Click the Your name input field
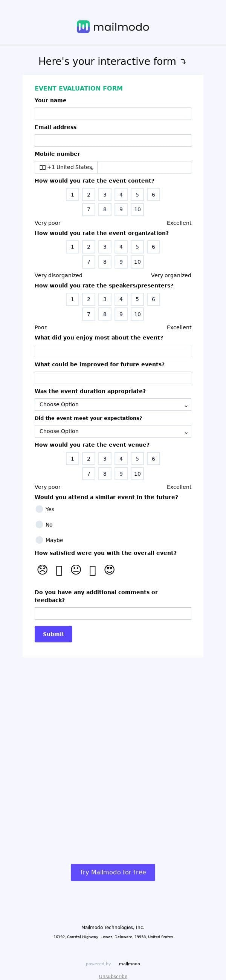This screenshot has height=980, width=226. 113,114
